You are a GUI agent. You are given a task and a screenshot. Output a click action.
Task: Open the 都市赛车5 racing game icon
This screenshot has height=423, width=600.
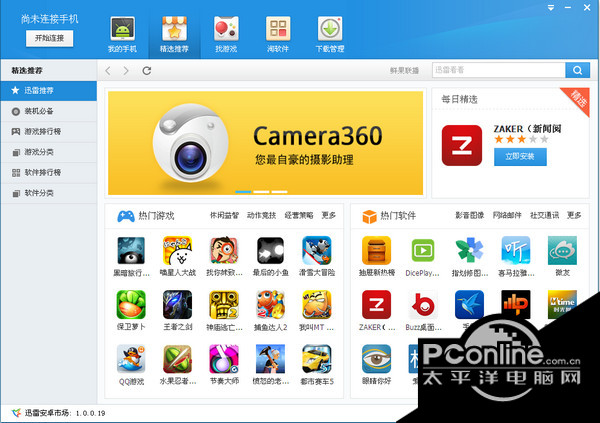(317, 359)
